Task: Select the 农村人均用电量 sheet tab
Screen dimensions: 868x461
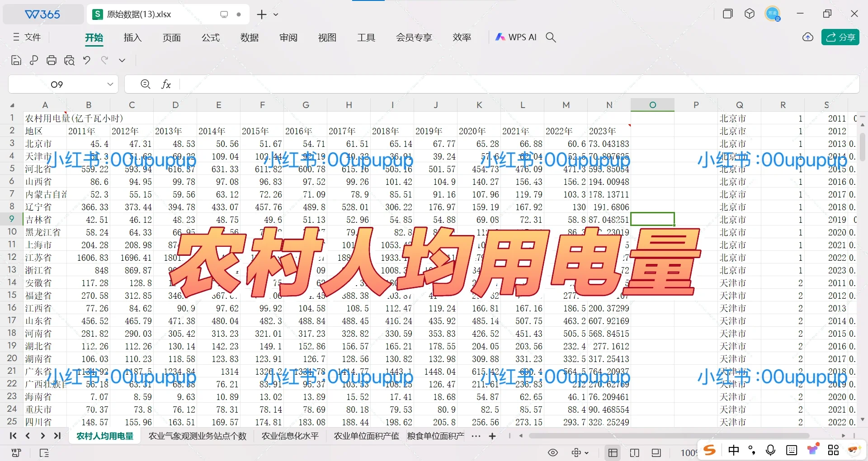Action: tap(105, 436)
